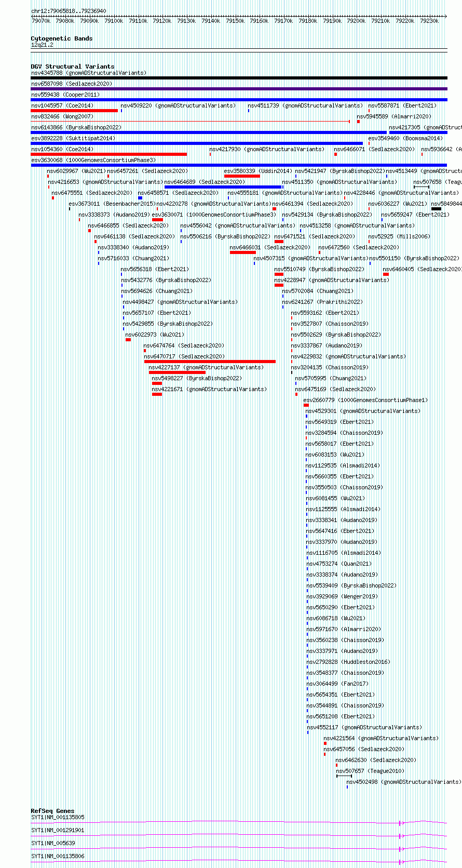Click the nsv4227137 red variant bar
The image size is (462, 868).
[177, 372]
